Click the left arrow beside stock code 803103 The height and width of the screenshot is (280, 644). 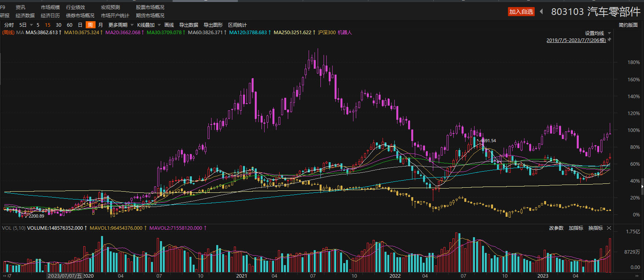click(541, 12)
